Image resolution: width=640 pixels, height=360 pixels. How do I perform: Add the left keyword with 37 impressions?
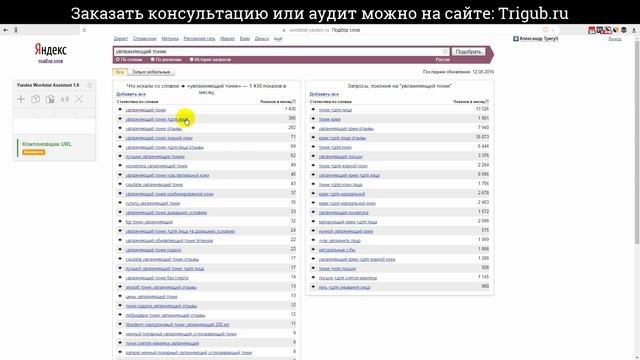click(120, 193)
